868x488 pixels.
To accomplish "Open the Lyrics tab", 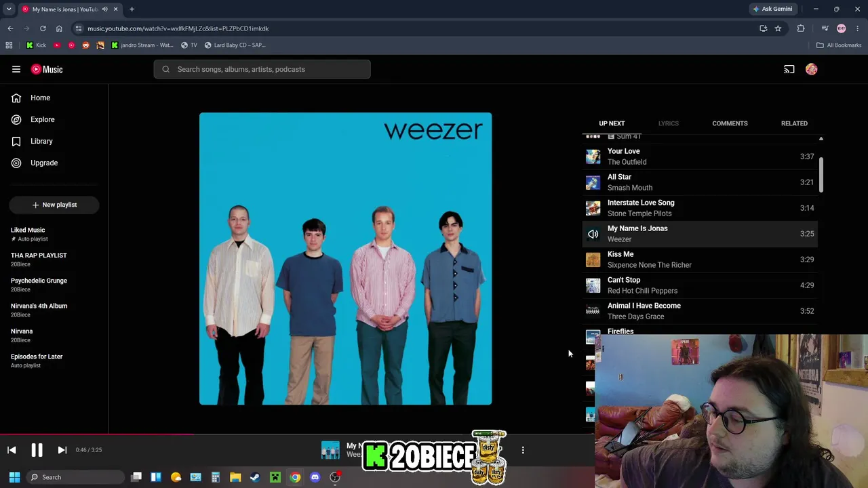I will [x=668, y=123].
